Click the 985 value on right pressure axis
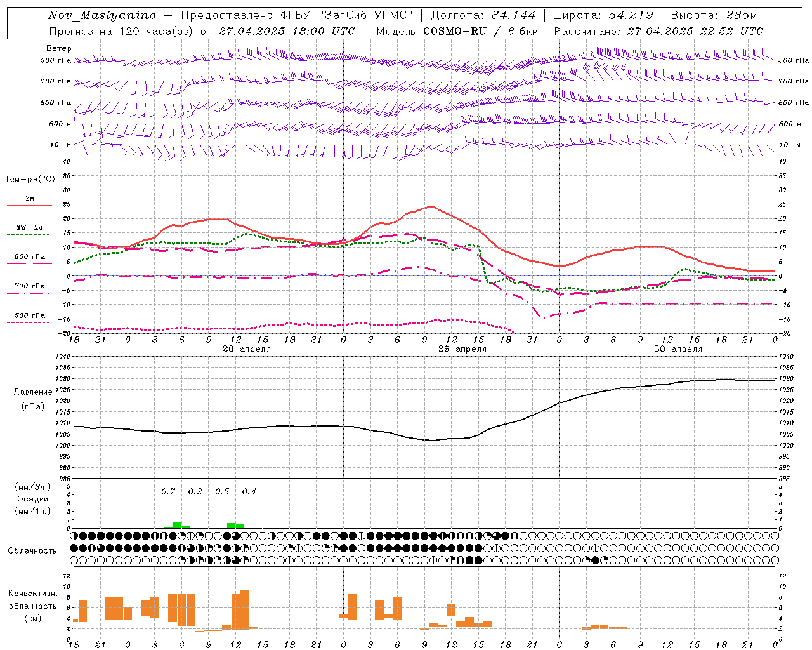The height and width of the screenshot is (650, 812). 785,478
